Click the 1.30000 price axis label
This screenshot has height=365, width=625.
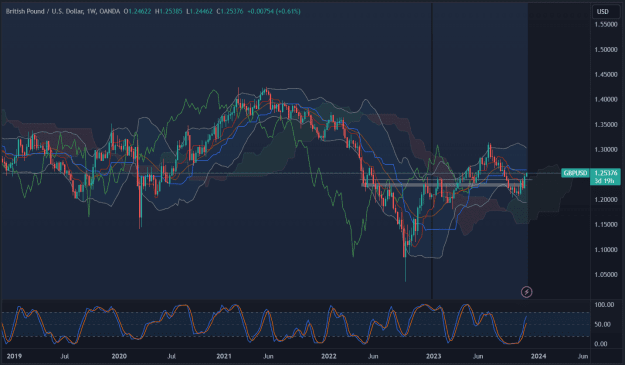606,150
